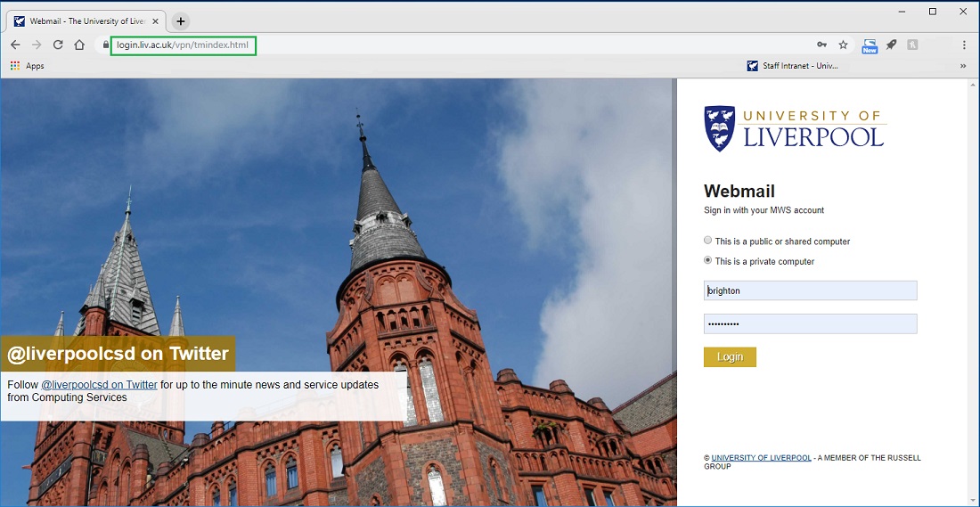Screen dimensions: 980x507
Task: Open a new browser tab
Action: (181, 21)
